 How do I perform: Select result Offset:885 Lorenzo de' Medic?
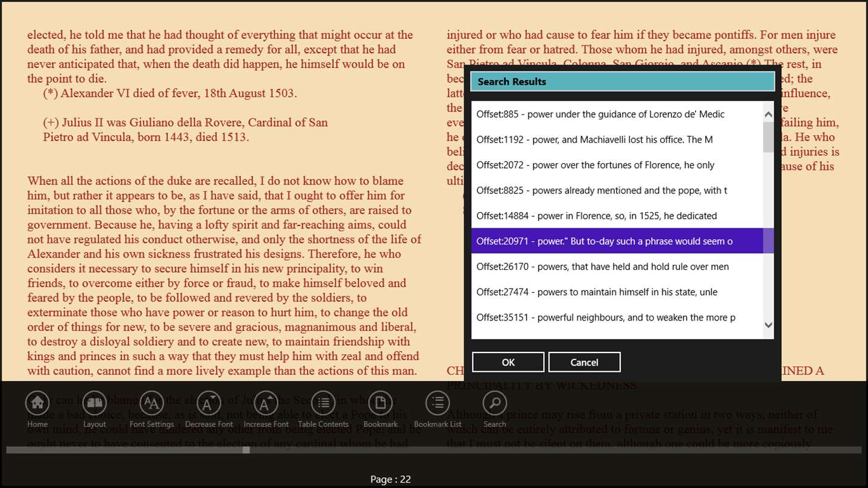pyautogui.click(x=617, y=114)
